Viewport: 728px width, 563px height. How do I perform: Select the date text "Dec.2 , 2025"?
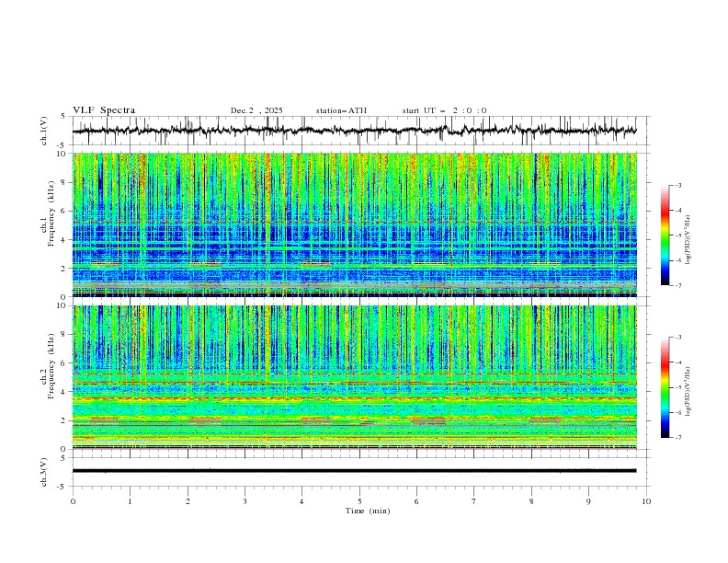pos(256,110)
